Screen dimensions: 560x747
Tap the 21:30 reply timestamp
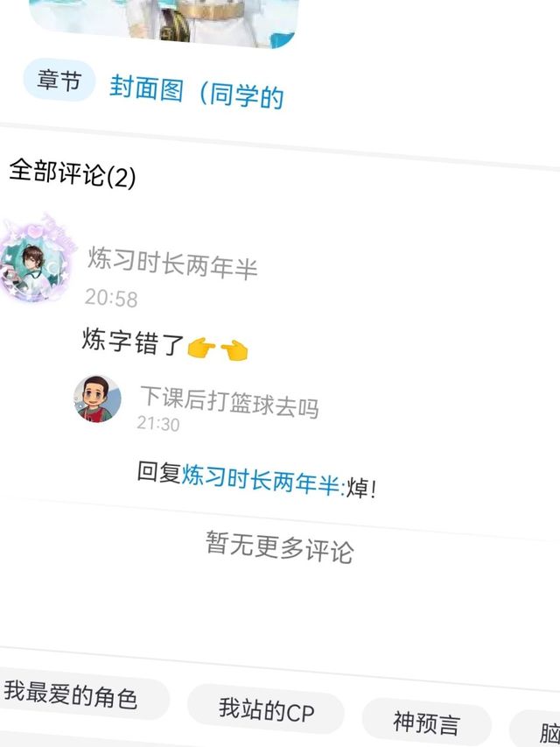point(158,424)
